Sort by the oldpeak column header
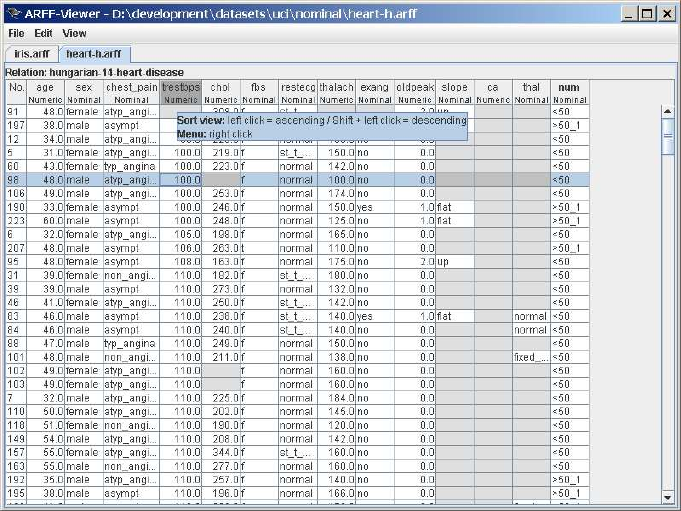This screenshot has height=511, width=681. click(415, 93)
